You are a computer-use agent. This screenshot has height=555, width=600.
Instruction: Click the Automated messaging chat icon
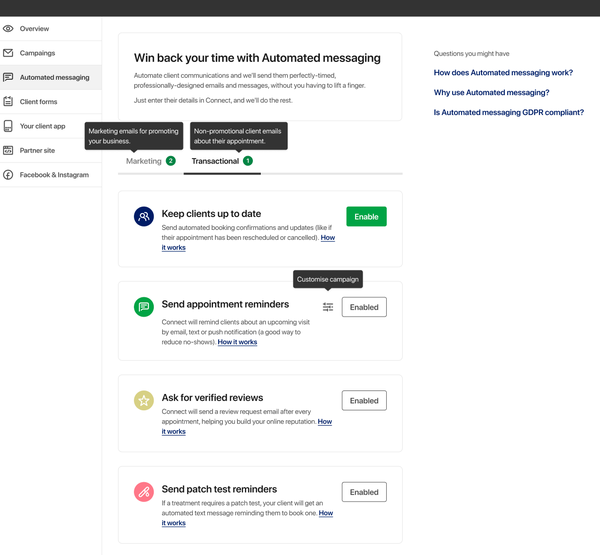(9, 77)
